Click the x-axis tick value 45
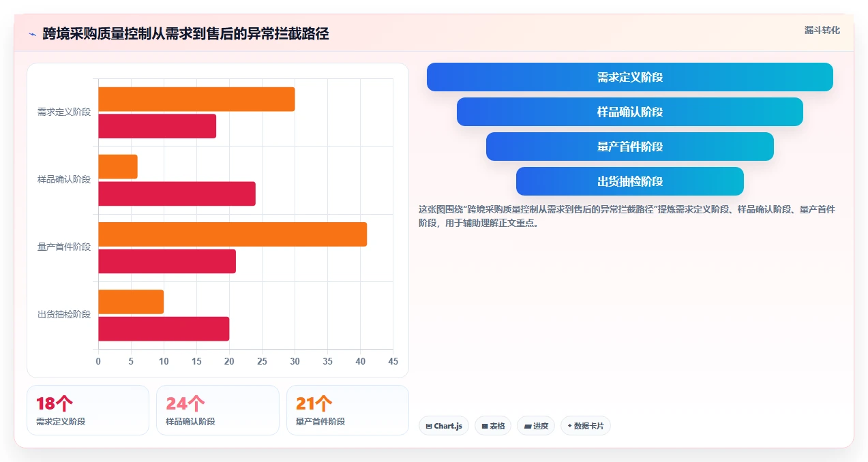 (393, 361)
